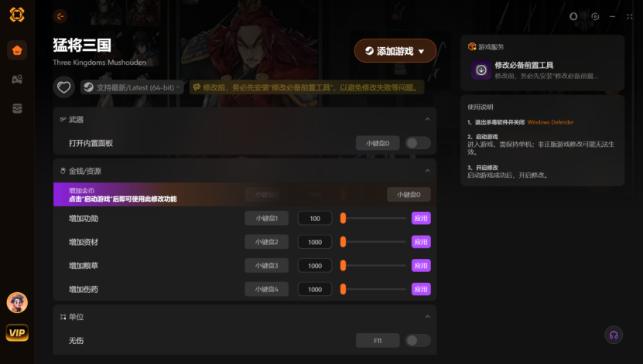Collapse the 金钱/资源 section
The image size is (643, 364).
click(427, 171)
